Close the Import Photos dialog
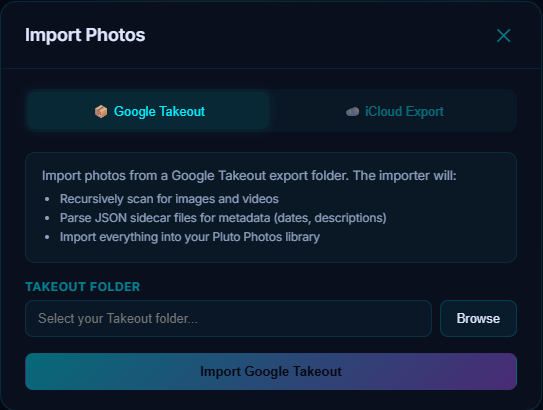 (503, 35)
